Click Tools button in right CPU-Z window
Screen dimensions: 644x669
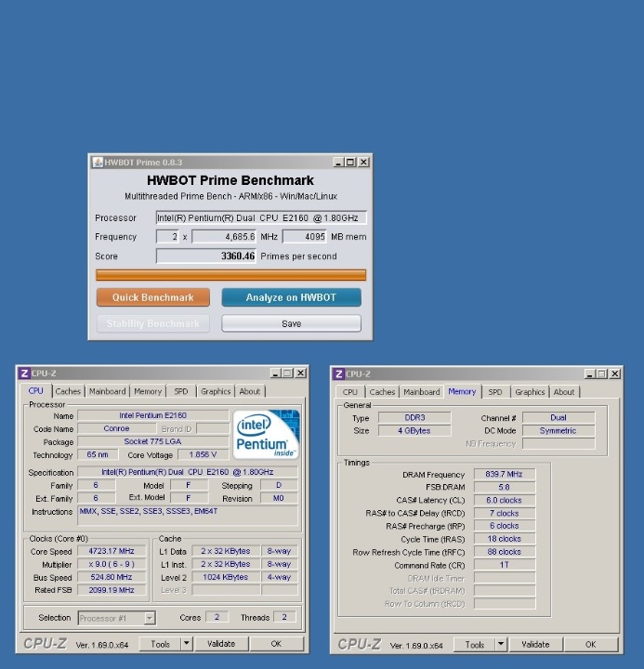(475, 645)
